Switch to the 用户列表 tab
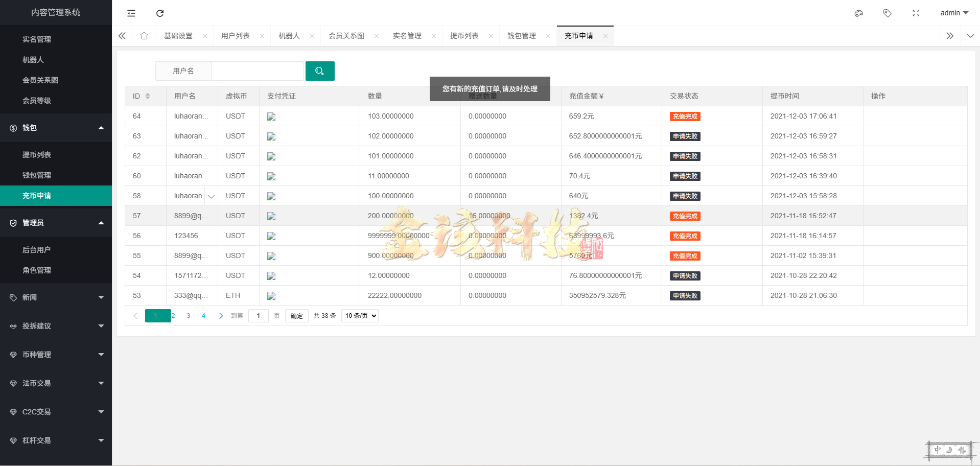The height and width of the screenshot is (466, 980). (x=236, y=35)
